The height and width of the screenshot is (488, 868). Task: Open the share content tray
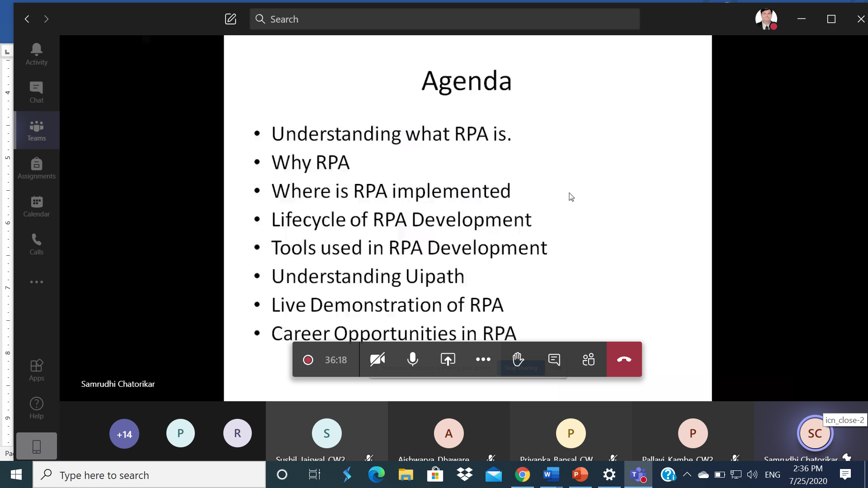coord(448,360)
